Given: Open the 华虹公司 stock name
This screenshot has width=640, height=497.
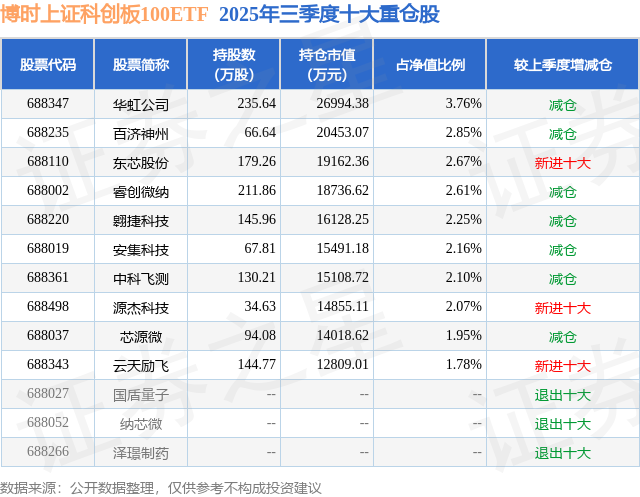Looking at the screenshot, I should (x=141, y=105).
